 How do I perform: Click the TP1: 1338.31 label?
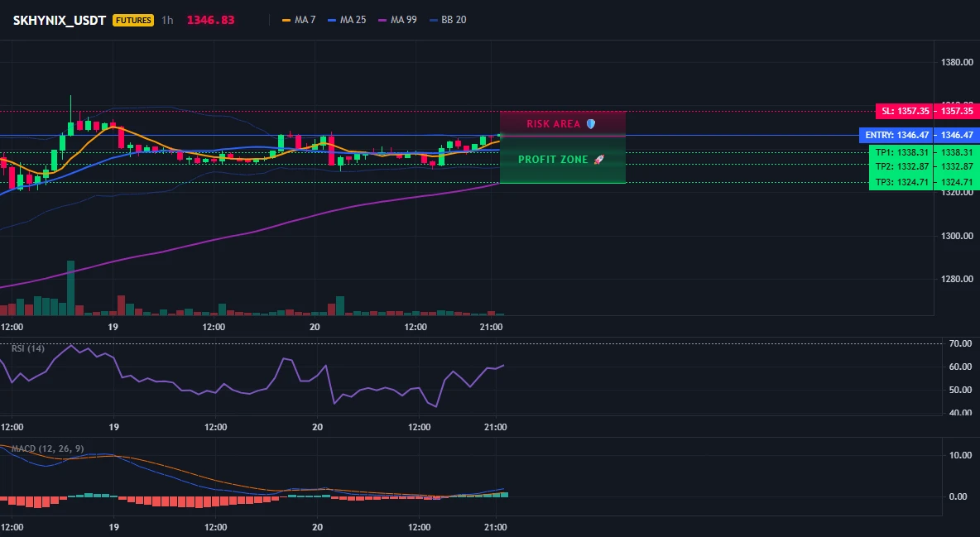(x=901, y=152)
